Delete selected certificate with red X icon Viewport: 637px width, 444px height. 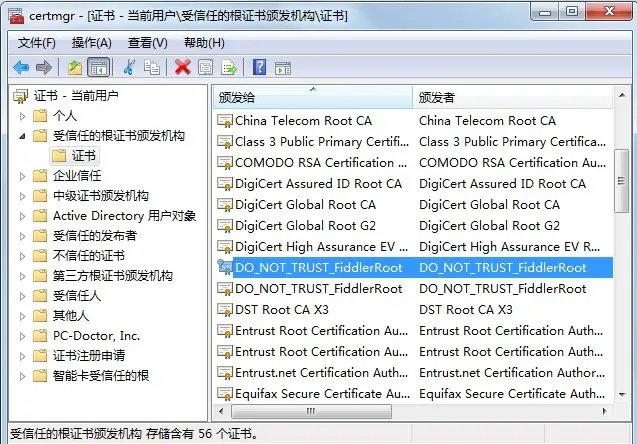pyautogui.click(x=182, y=67)
